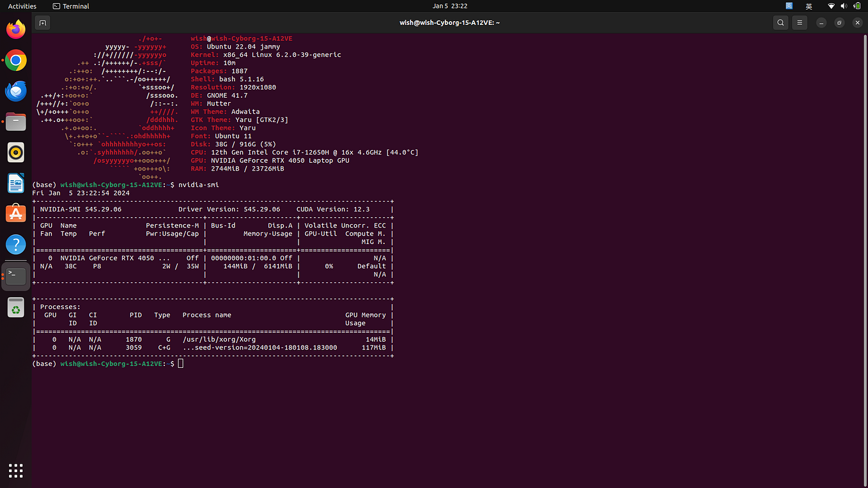
Task: Switch input source via the 英 indicator
Action: 809,6
